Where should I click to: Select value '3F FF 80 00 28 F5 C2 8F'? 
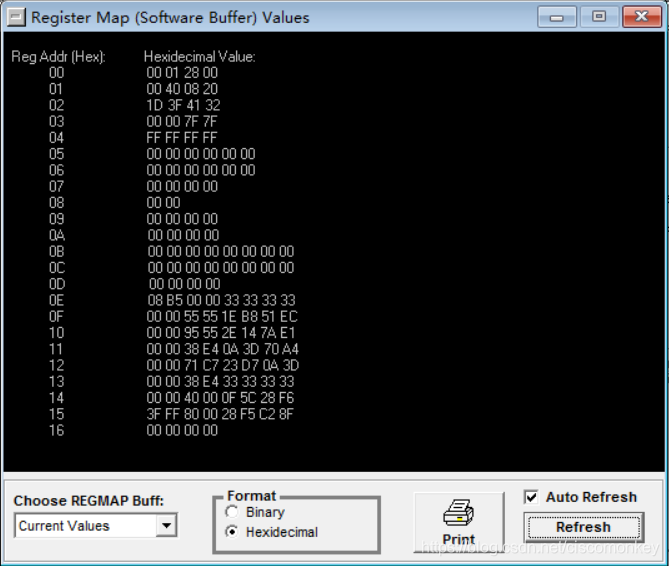(220, 414)
